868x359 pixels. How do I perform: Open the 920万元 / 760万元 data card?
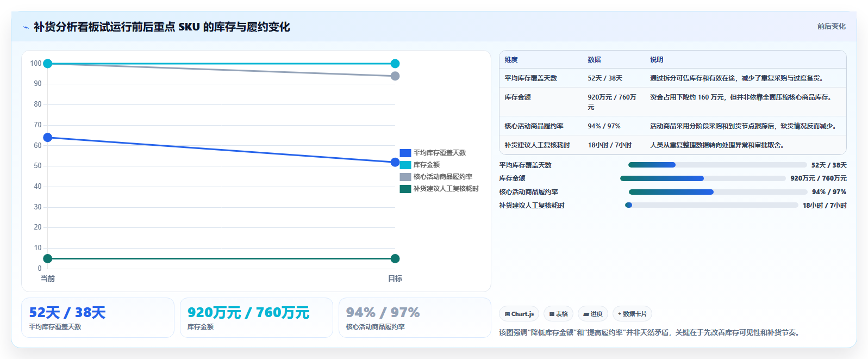pyautogui.click(x=257, y=318)
